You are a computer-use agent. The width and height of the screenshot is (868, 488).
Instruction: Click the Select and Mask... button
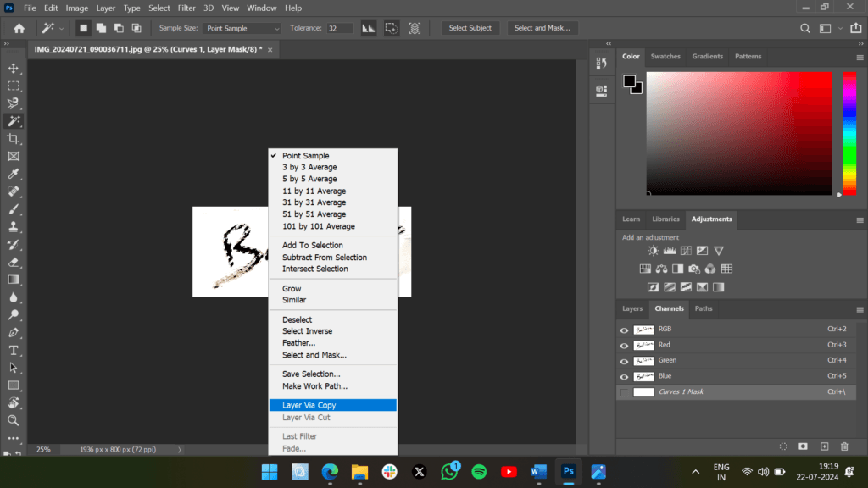[x=542, y=28]
